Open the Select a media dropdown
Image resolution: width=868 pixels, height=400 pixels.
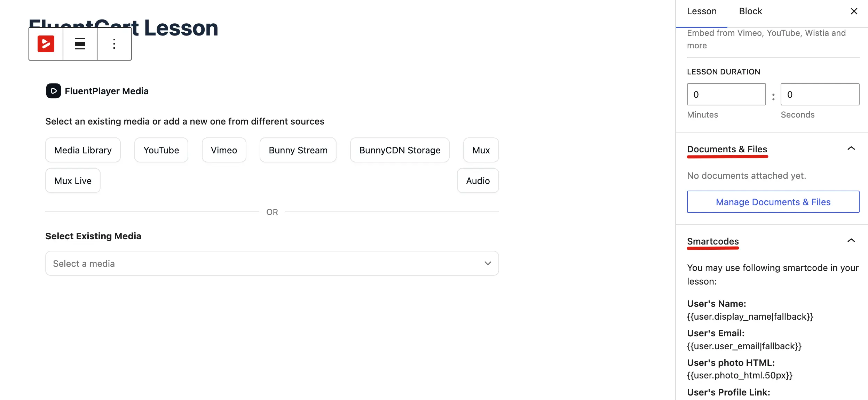pos(272,263)
